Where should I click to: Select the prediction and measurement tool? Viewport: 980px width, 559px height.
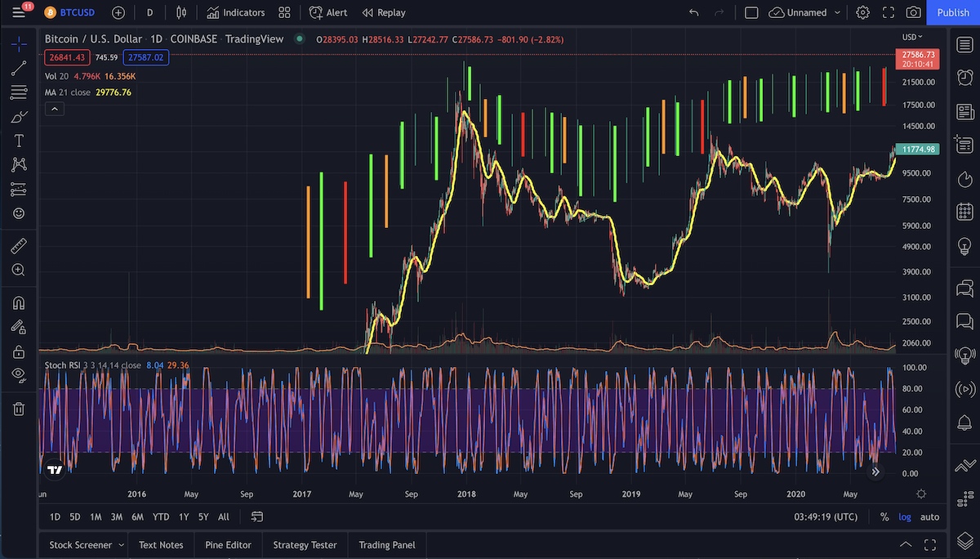click(19, 190)
